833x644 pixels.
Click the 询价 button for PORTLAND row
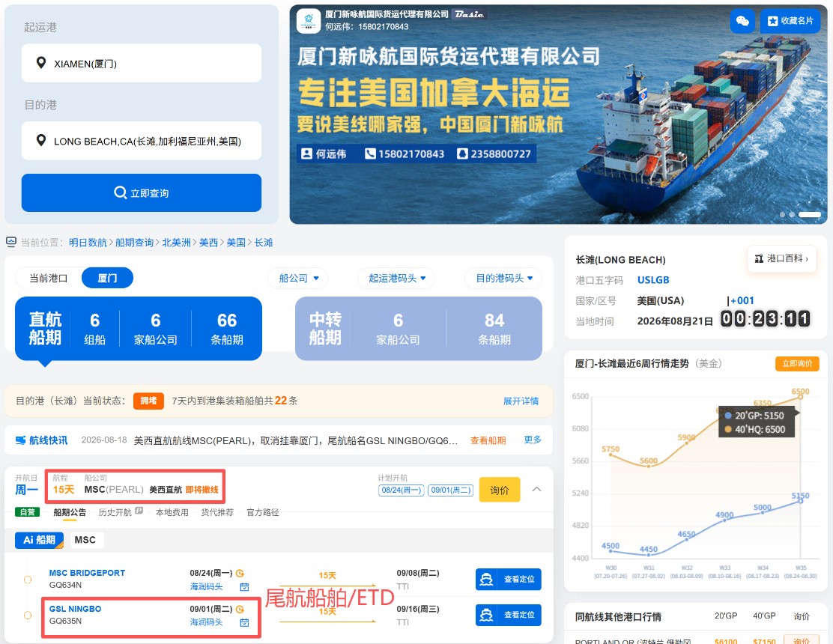[801, 640]
